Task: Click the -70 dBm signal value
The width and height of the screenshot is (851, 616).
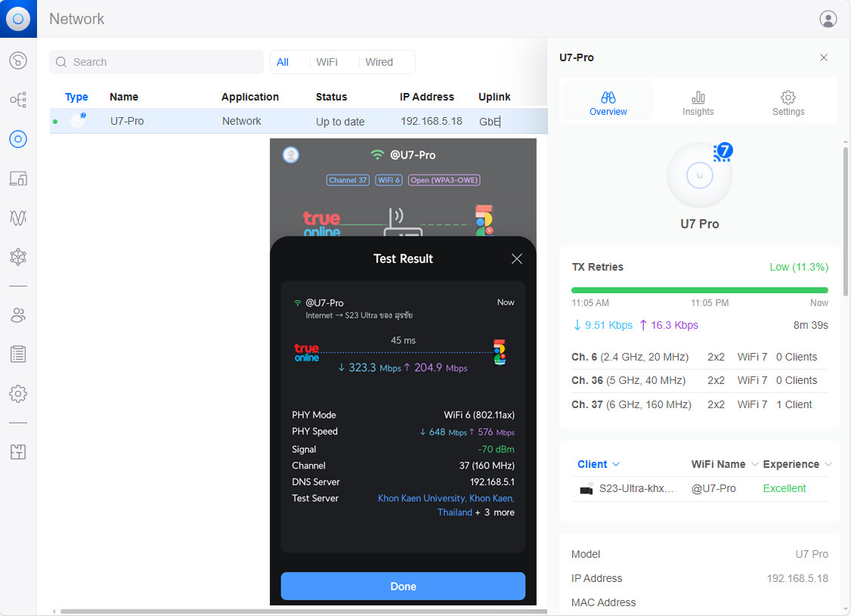Action: coord(496,450)
